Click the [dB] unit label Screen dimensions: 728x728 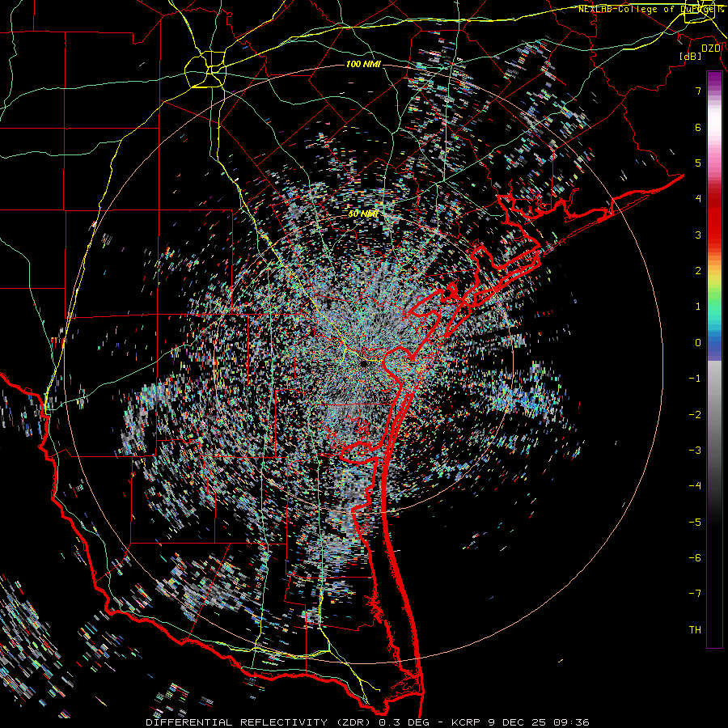pyautogui.click(x=690, y=57)
